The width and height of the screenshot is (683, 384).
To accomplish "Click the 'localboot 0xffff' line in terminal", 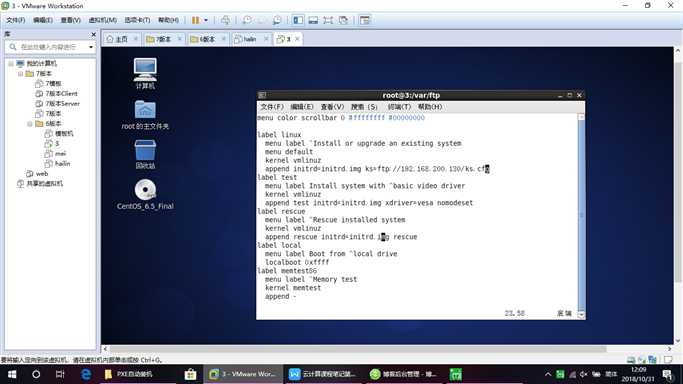I will 297,263.
